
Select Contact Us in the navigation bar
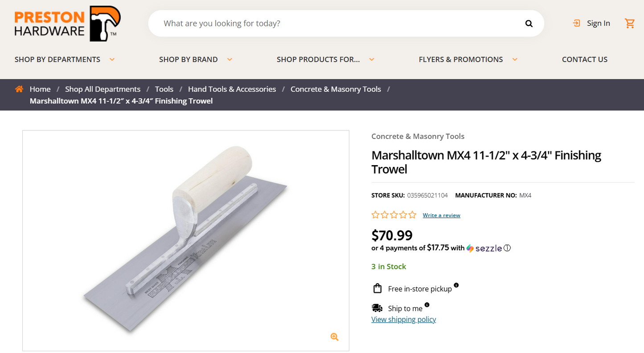tap(584, 59)
